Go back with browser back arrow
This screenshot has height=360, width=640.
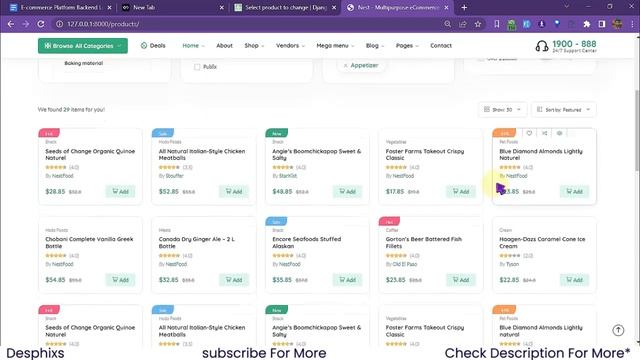point(11,24)
